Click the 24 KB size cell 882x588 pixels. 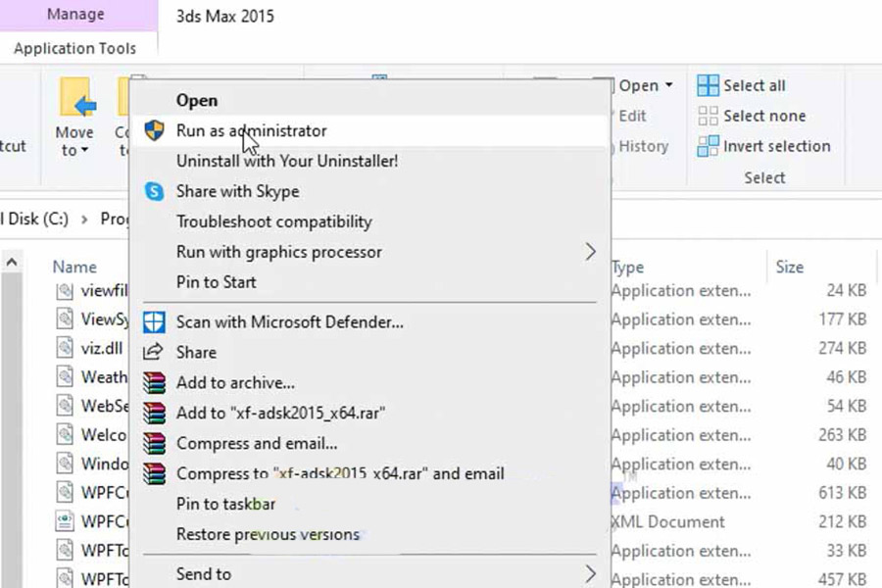[x=846, y=290]
